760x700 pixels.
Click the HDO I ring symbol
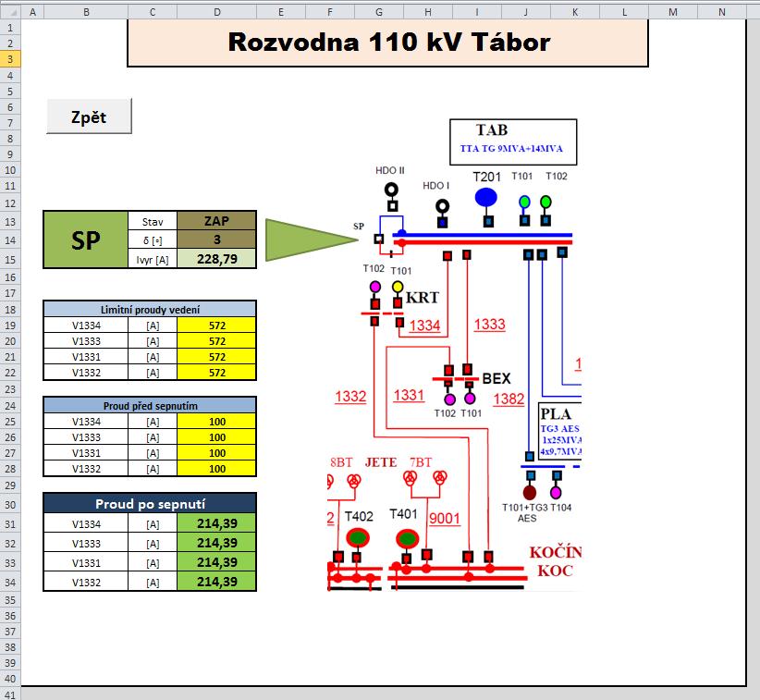click(x=442, y=206)
